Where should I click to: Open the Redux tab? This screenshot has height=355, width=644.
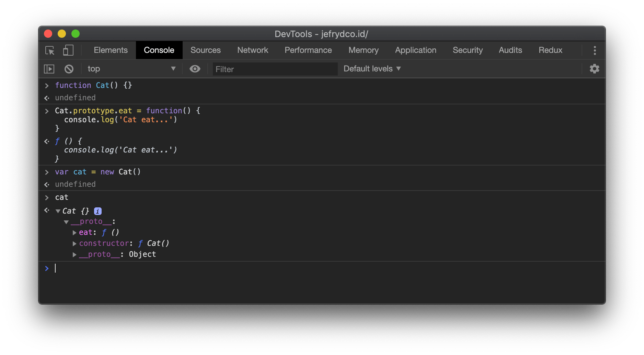click(550, 50)
